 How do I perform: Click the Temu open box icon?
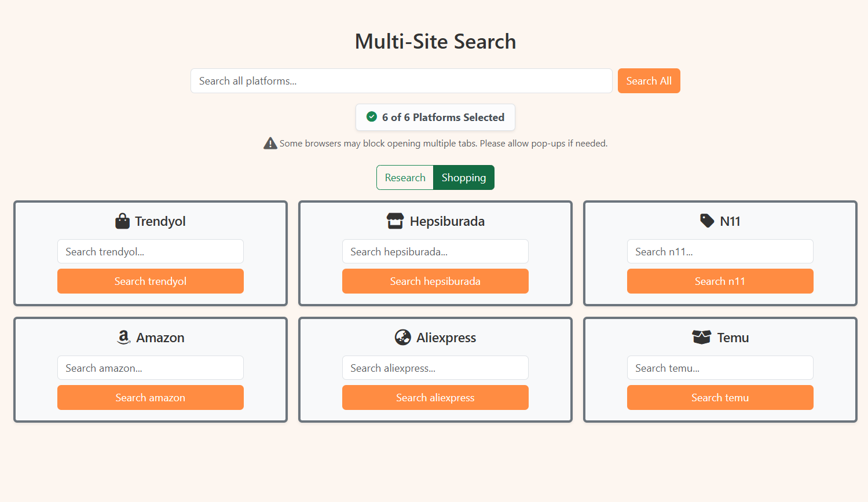point(701,338)
